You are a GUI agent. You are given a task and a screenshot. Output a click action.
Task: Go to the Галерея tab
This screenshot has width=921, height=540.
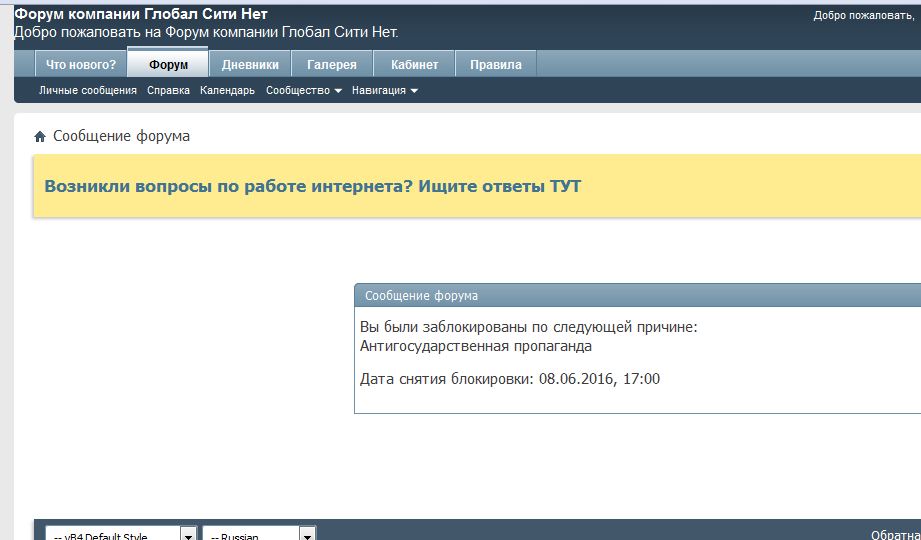[x=332, y=65]
